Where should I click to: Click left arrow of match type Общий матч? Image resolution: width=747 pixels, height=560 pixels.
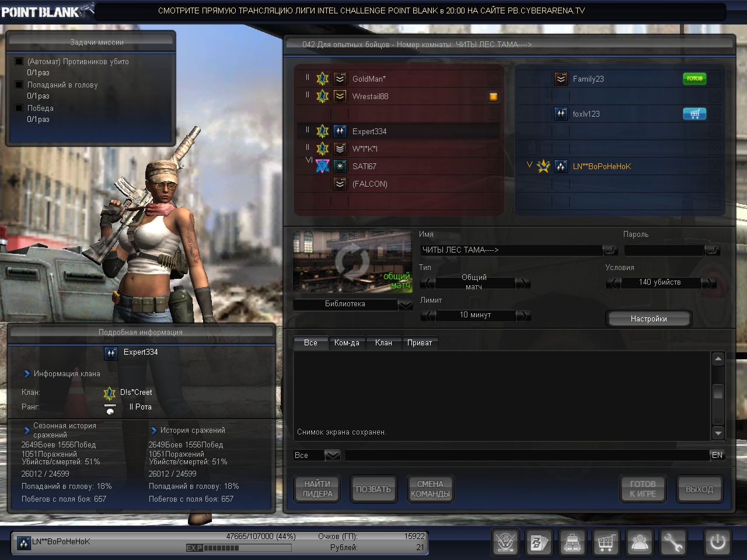(427, 283)
